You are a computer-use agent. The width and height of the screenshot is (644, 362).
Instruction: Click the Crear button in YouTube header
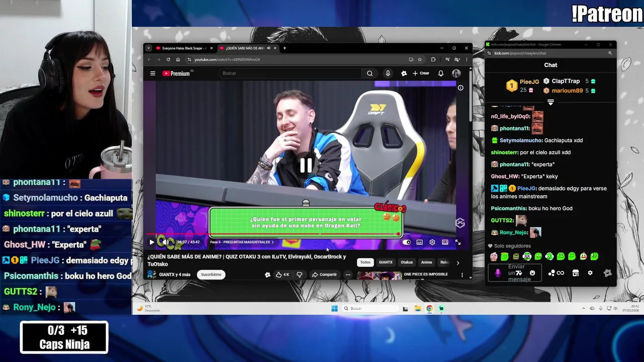coord(421,73)
